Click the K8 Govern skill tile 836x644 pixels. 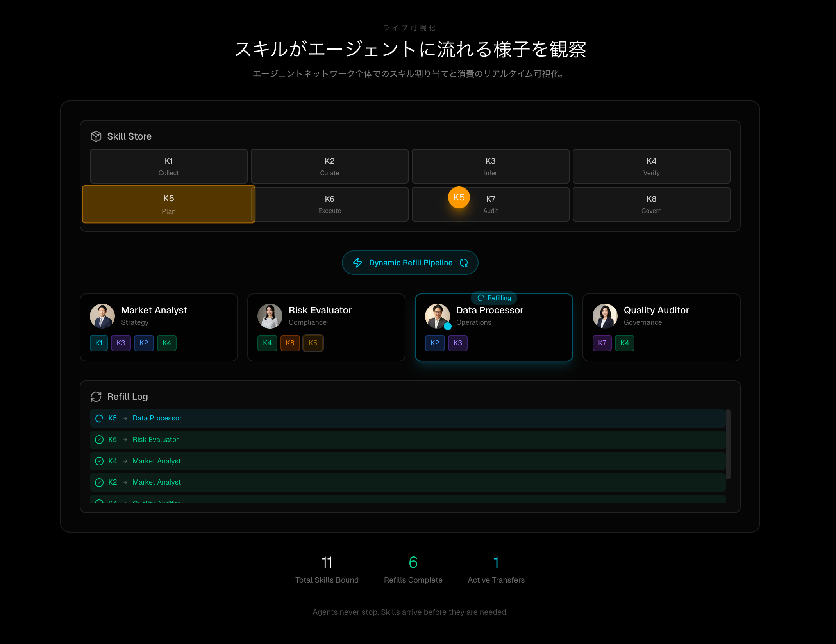tap(651, 204)
